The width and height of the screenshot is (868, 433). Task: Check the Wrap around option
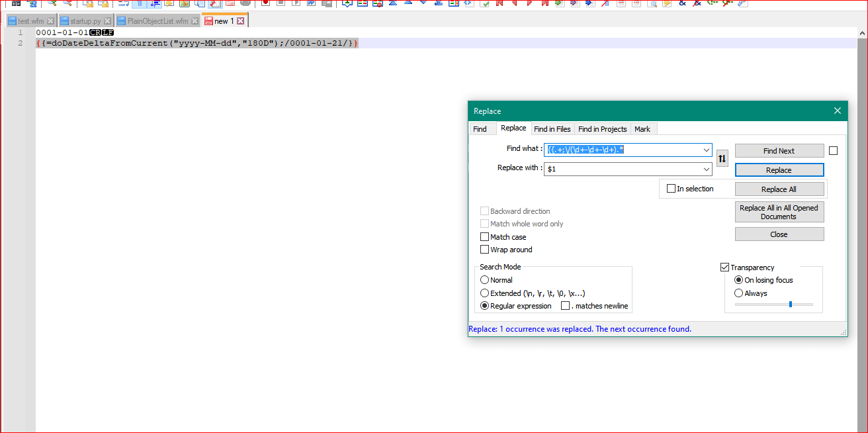pos(485,249)
